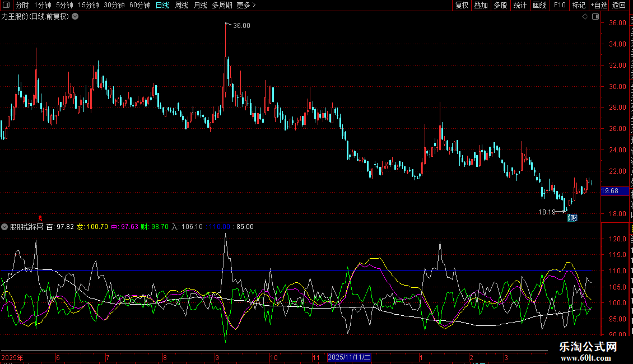
Task: Click the yellow 发: 100.70 value
Action: pyautogui.click(x=92, y=227)
